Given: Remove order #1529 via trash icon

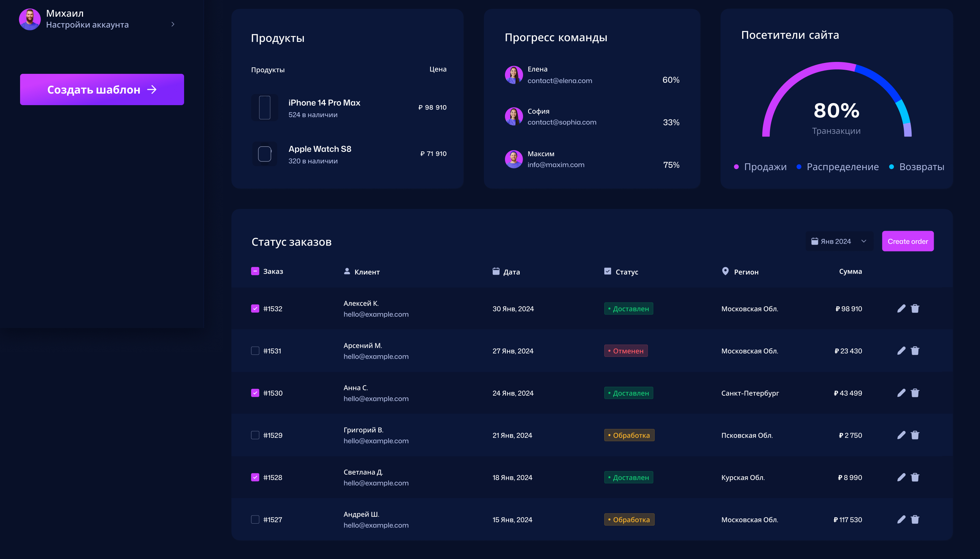Looking at the screenshot, I should (915, 435).
